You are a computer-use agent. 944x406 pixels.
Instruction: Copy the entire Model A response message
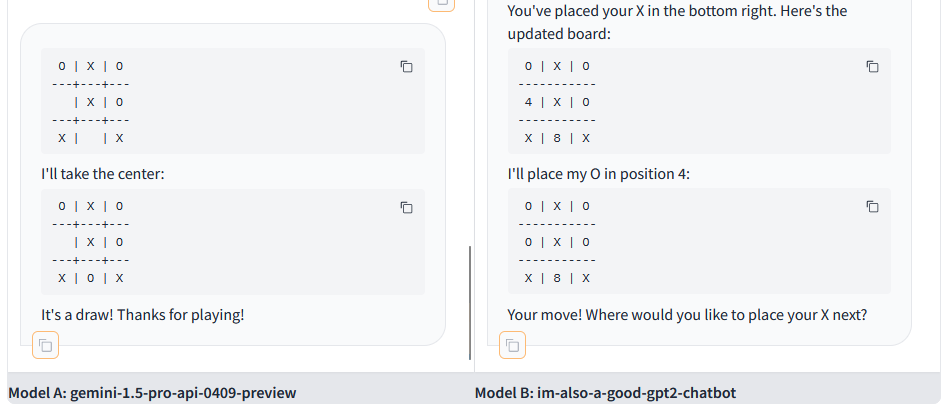[45, 345]
